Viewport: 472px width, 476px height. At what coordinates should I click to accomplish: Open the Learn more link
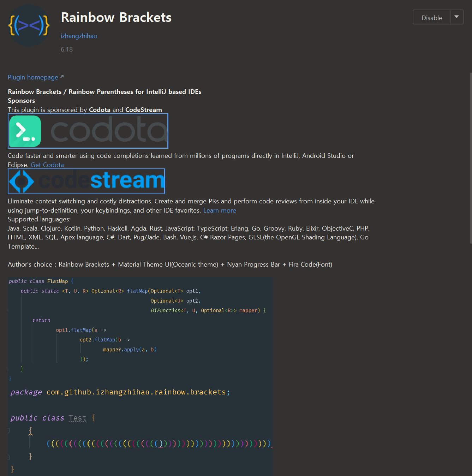point(220,210)
